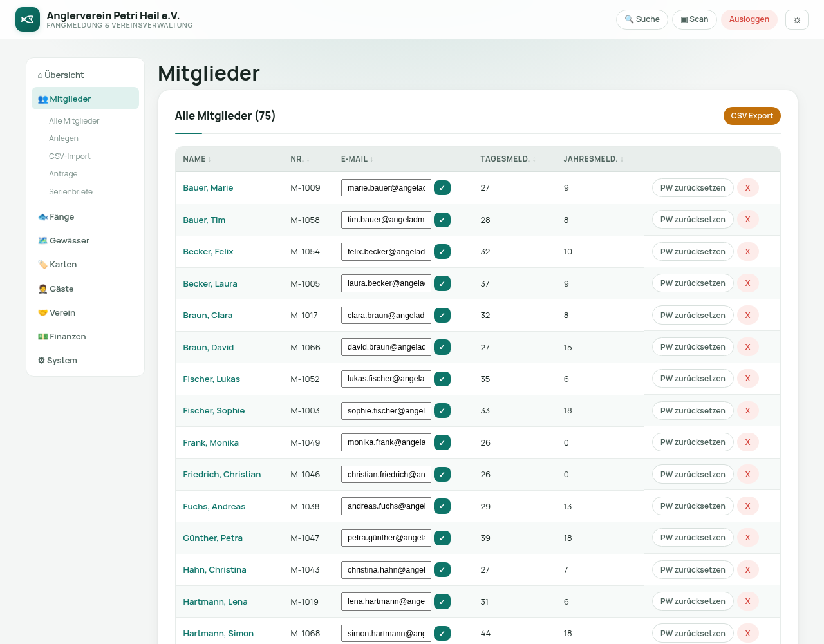Image resolution: width=824 pixels, height=644 pixels.
Task: Delete Monika Frank using X
Action: point(747,442)
